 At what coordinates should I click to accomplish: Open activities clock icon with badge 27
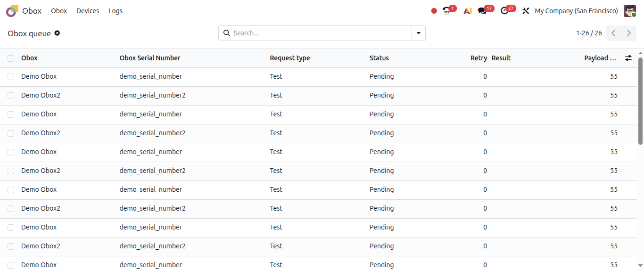tap(504, 11)
